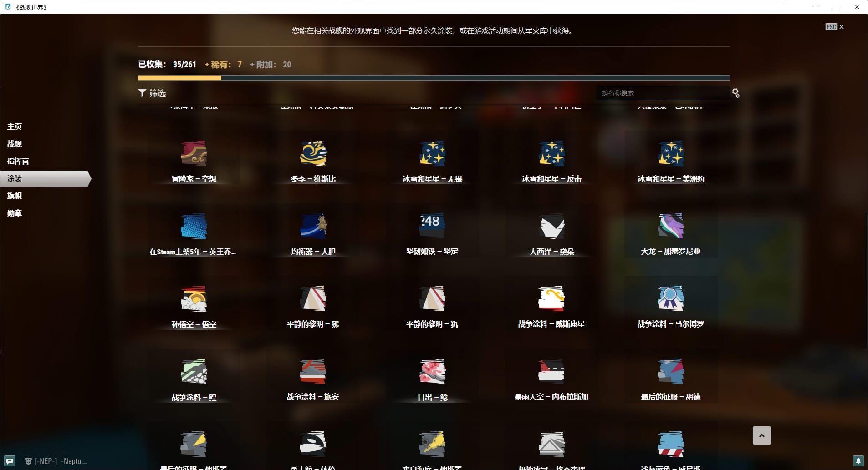Image resolution: width=868 pixels, height=470 pixels.
Task: Switch to the 主页 tab
Action: pyautogui.click(x=15, y=126)
